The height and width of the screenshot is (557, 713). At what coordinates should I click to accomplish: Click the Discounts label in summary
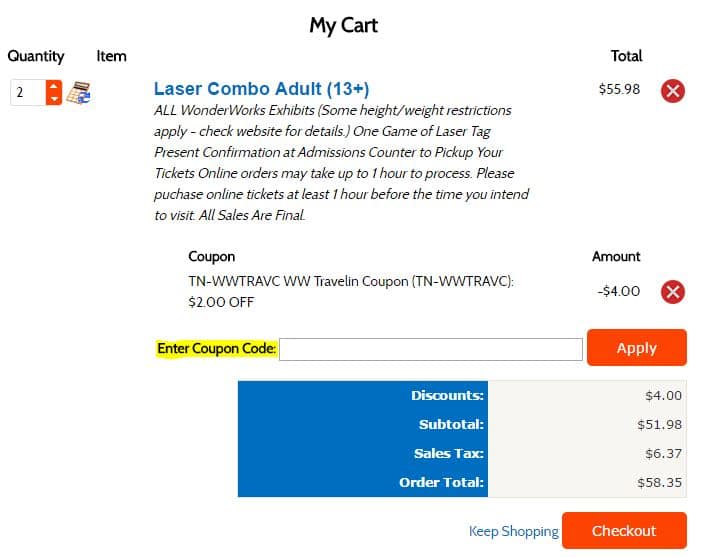pos(447,395)
